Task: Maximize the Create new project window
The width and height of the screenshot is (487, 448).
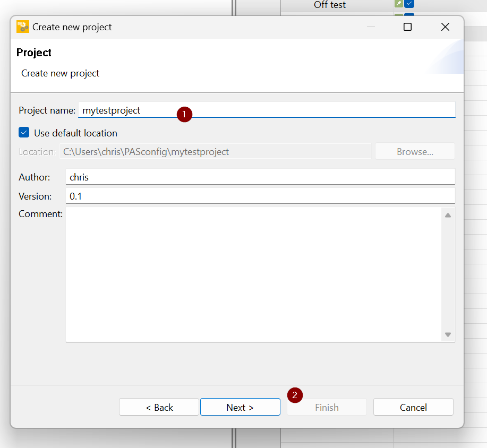Action: (407, 27)
